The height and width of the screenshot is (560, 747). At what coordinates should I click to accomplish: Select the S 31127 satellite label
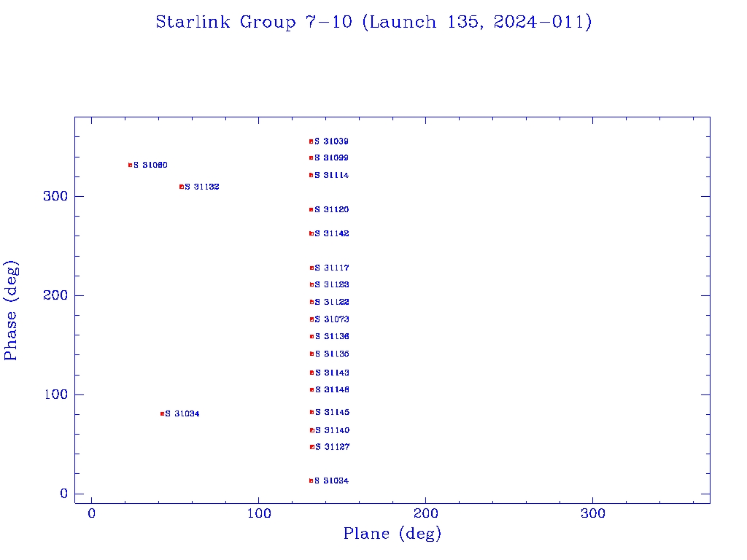click(x=333, y=447)
